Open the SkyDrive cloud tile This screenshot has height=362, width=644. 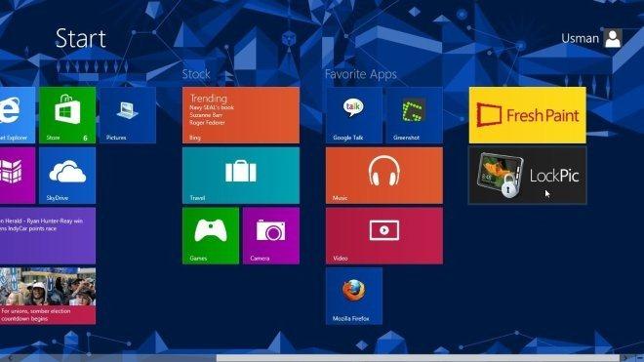click(x=67, y=176)
